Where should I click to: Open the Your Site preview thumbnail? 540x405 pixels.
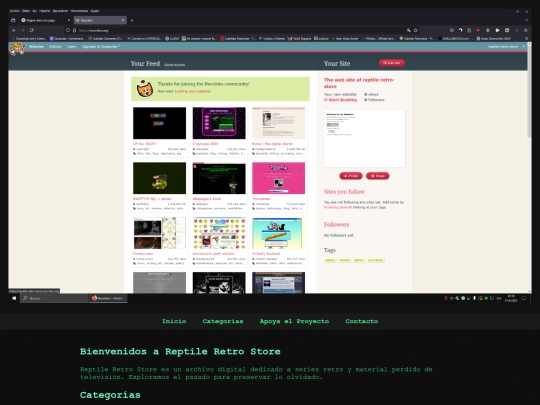tap(364, 138)
